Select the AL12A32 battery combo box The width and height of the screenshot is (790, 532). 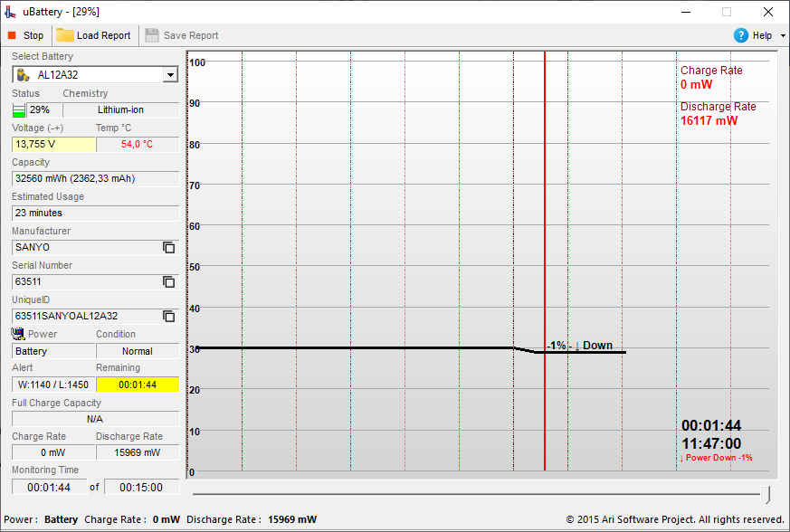pos(95,75)
